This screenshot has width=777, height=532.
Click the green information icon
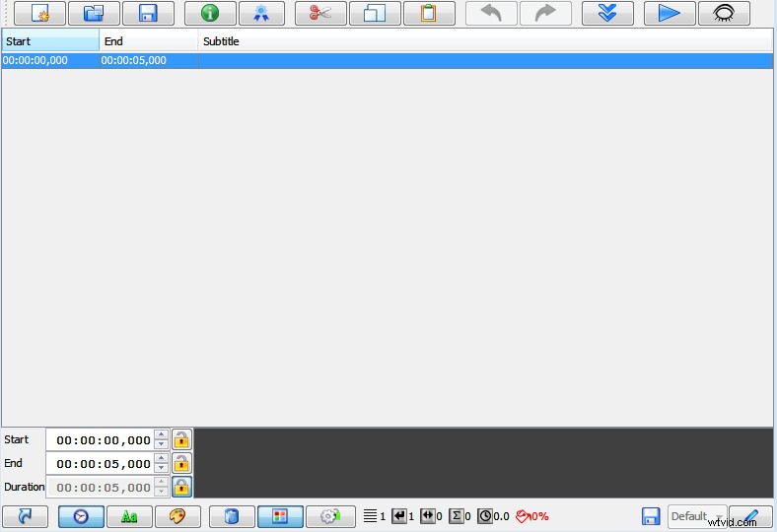(210, 14)
